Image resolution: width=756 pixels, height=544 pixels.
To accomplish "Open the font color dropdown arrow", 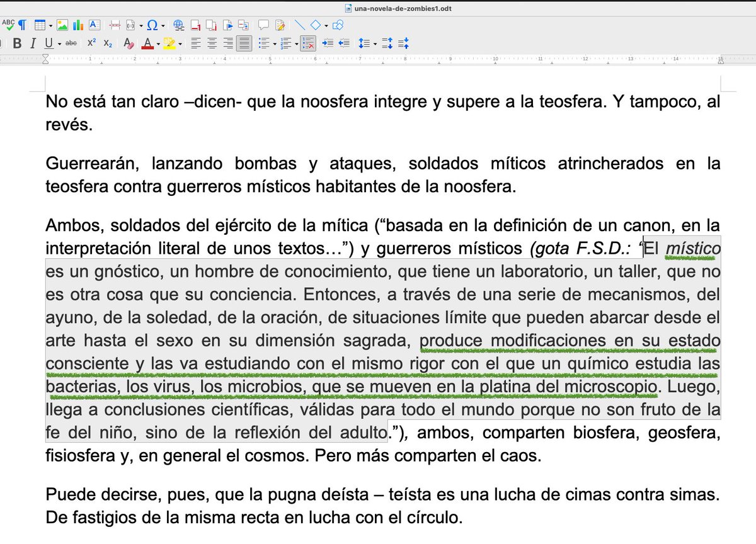I will [158, 43].
